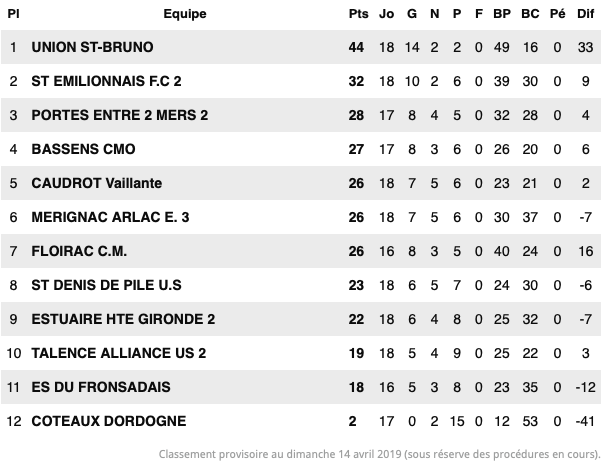Select ST DENIS DE PILE U.S
Viewport: 612px width, 466px height.
[x=106, y=285]
